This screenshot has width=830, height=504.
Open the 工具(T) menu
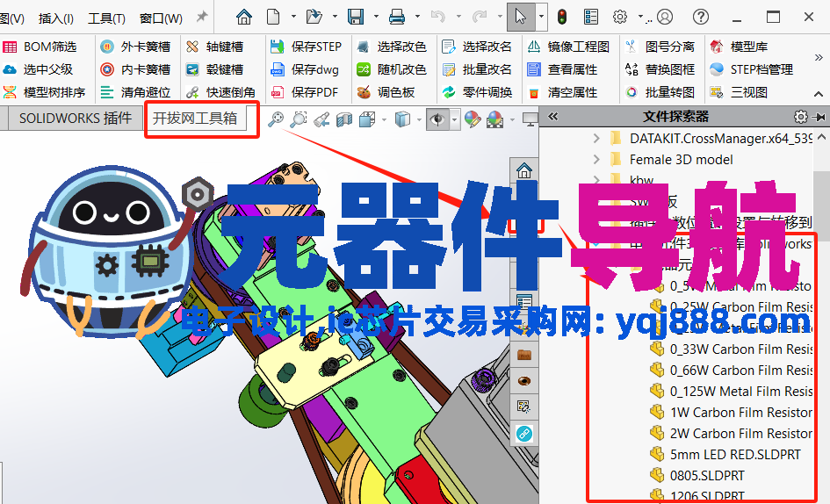(106, 18)
